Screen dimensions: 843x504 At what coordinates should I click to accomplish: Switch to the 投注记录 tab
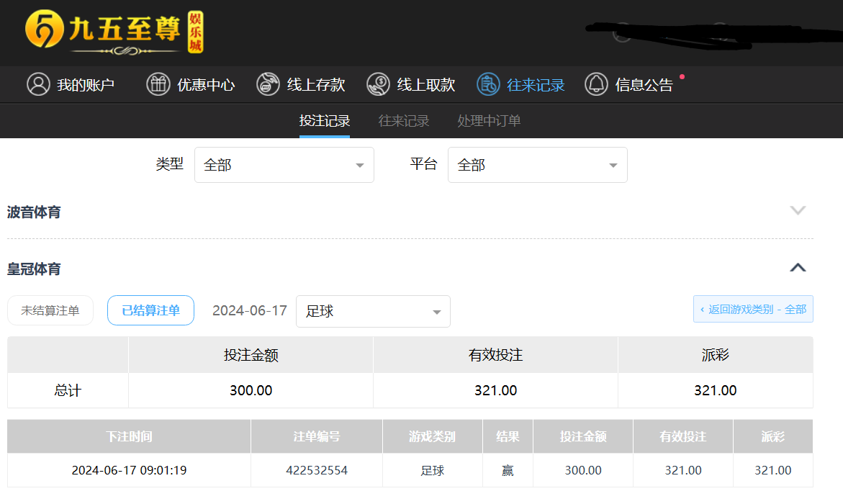pyautogui.click(x=325, y=121)
